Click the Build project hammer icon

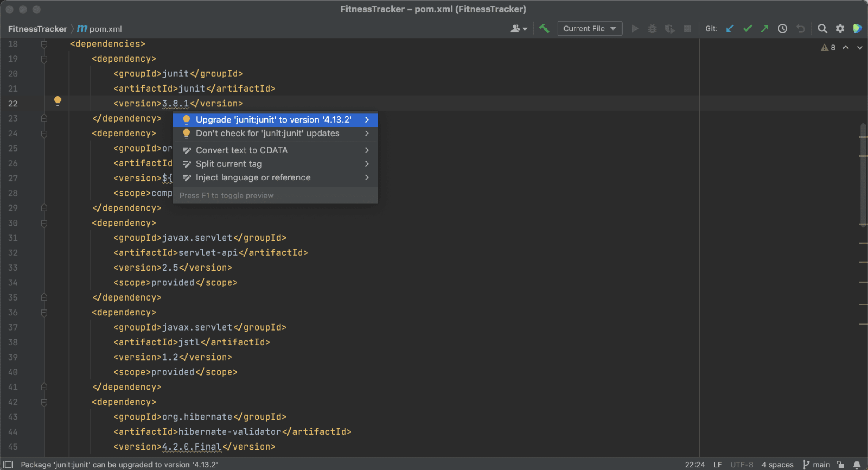[x=544, y=29]
